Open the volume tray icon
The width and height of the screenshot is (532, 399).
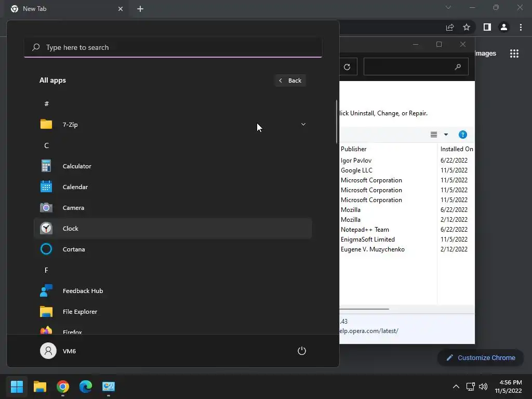pyautogui.click(x=483, y=387)
